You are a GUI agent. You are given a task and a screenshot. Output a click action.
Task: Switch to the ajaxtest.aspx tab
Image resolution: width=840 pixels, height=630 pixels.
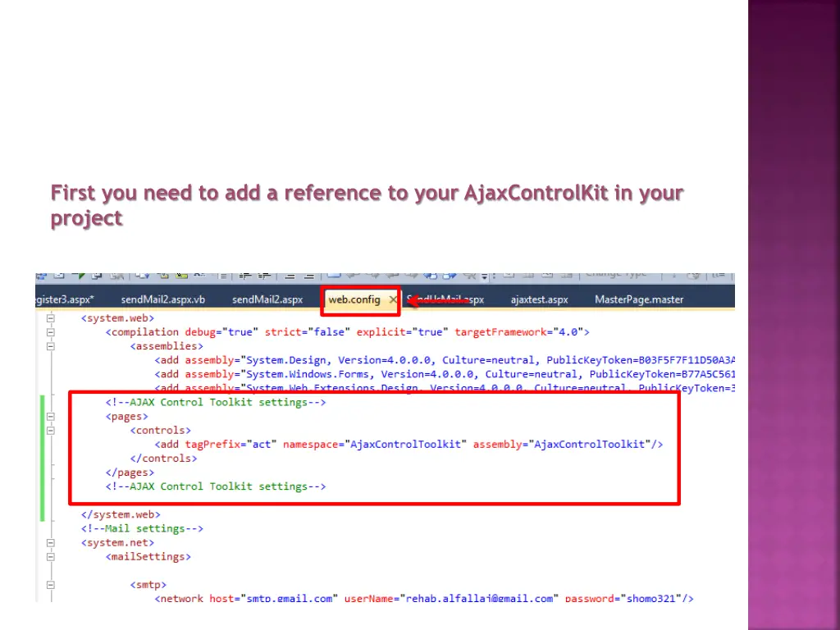coord(539,299)
